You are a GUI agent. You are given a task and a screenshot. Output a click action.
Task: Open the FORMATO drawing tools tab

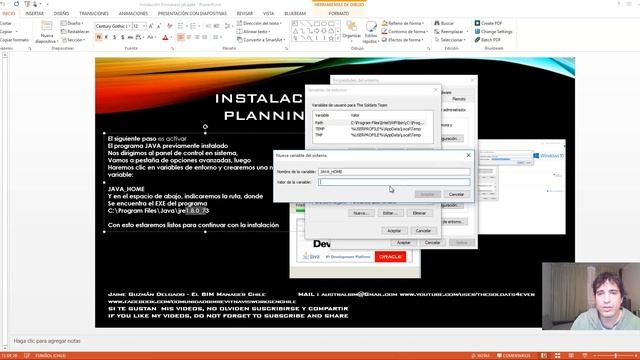pos(339,13)
